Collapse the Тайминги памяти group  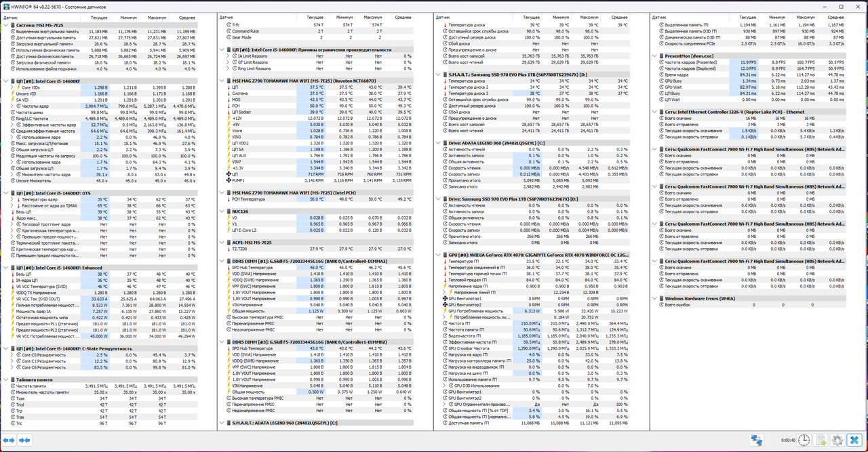tap(5, 379)
